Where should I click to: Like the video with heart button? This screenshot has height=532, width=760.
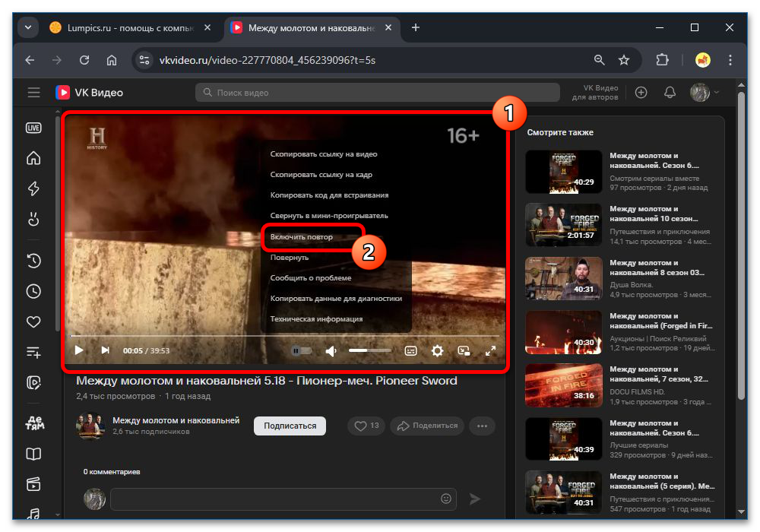(366, 426)
